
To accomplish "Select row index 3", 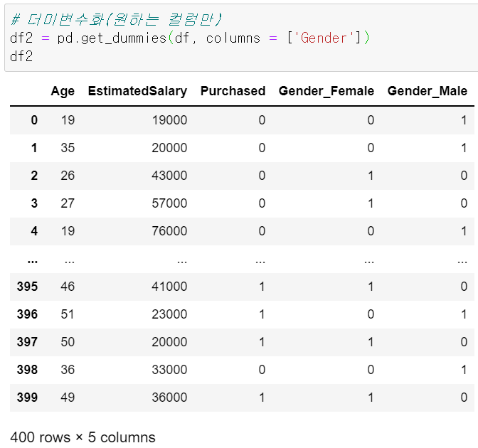I will pyautogui.click(x=34, y=203).
